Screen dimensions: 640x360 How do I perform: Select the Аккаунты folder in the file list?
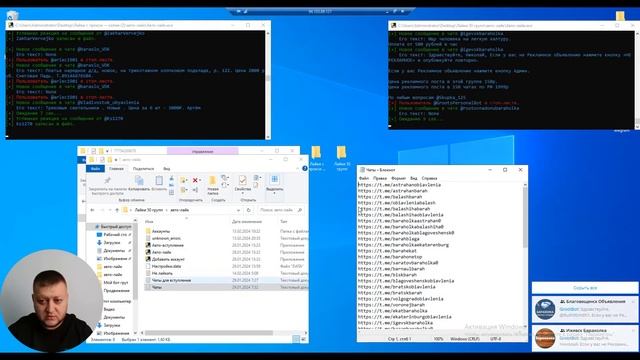click(x=161, y=231)
